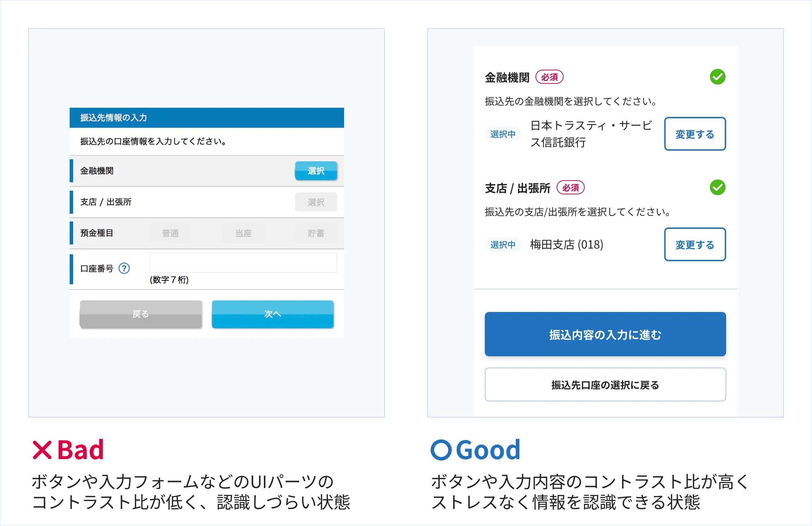Select the 当座 deposit type option
This screenshot has width=812, height=526.
click(243, 233)
